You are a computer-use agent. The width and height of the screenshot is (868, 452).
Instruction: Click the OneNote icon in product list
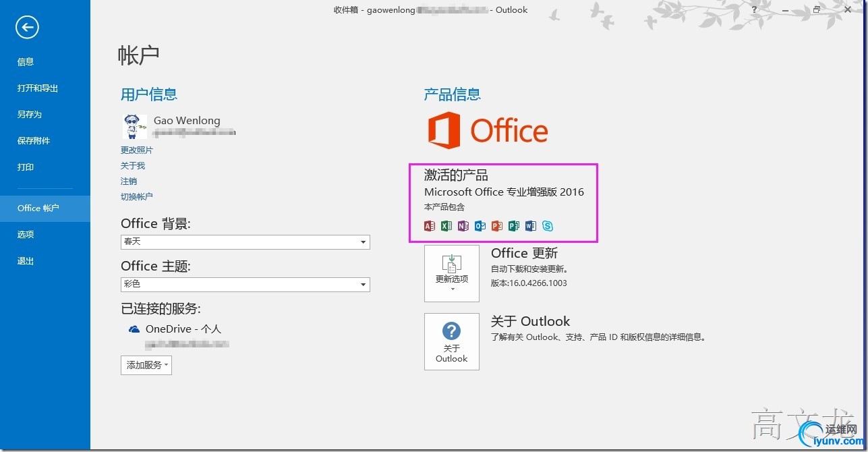click(x=463, y=226)
